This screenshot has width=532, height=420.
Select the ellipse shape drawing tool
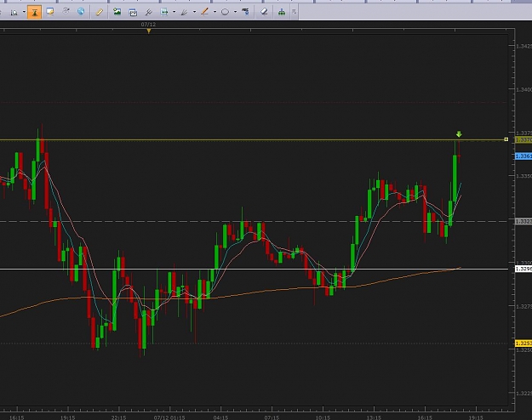[x=225, y=12]
